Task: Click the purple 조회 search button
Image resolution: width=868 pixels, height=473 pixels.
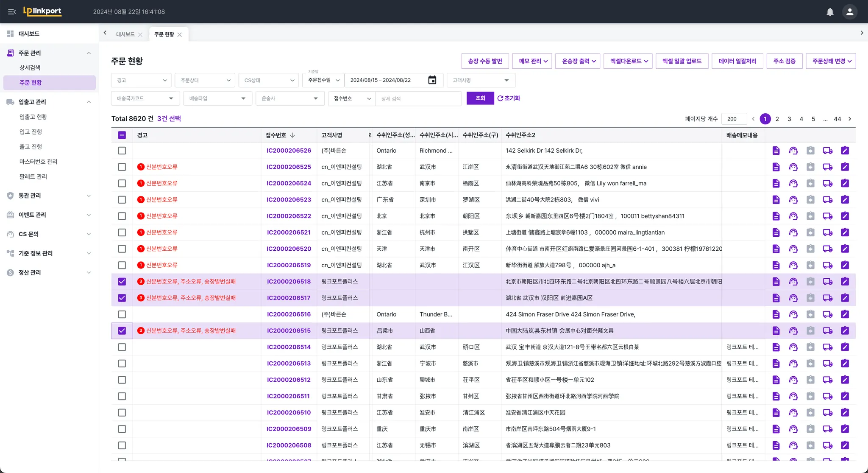Action: (480, 98)
